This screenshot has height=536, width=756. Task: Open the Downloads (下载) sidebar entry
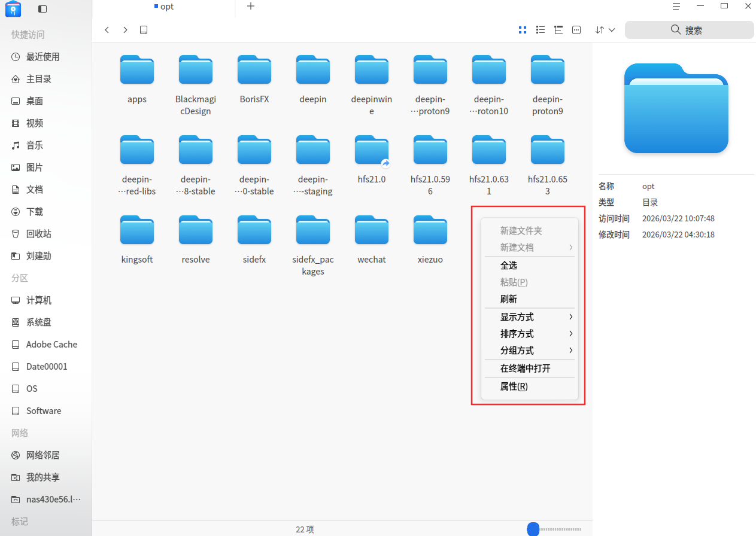pyautogui.click(x=35, y=212)
